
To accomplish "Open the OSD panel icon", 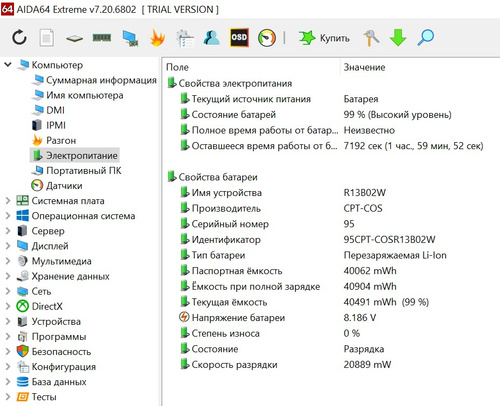I will click(239, 37).
